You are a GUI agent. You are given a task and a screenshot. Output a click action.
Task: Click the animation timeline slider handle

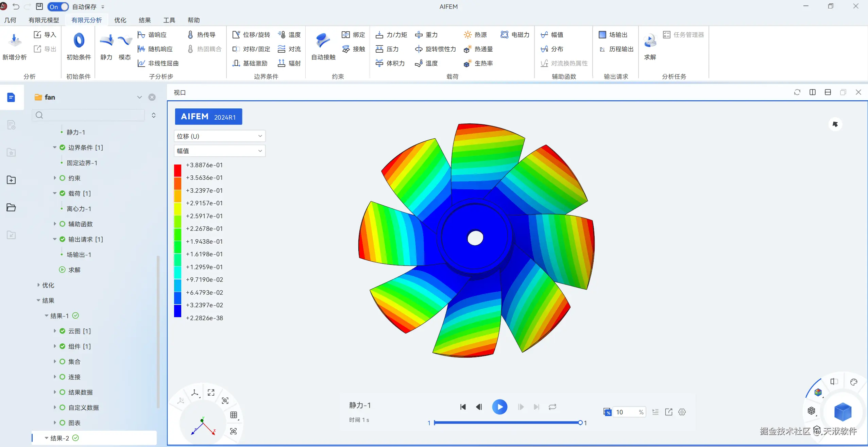click(580, 423)
